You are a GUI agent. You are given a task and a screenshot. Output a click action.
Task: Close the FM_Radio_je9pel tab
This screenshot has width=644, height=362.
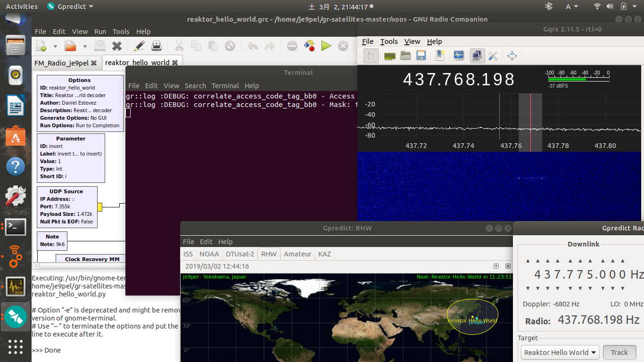(93, 63)
